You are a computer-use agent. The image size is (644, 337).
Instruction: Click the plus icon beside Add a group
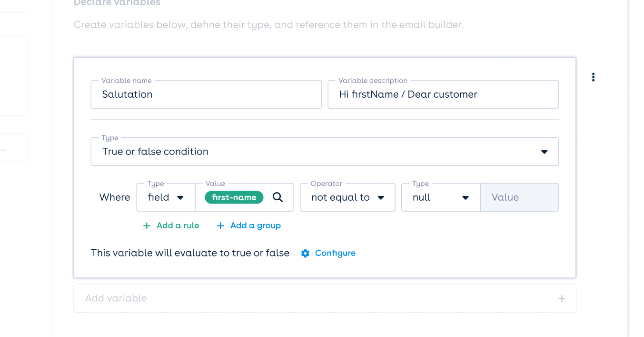click(x=220, y=225)
